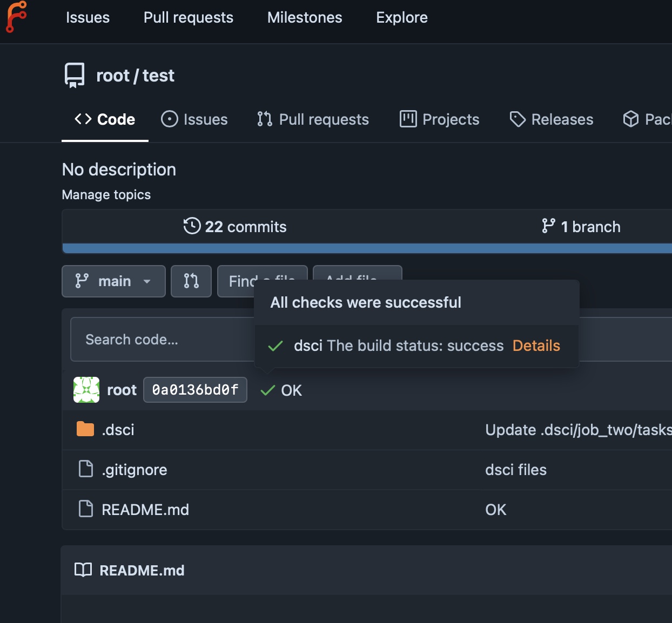Viewport: 672px width, 623px height.
Task: Switch to the repository Issues tab
Action: [x=194, y=119]
